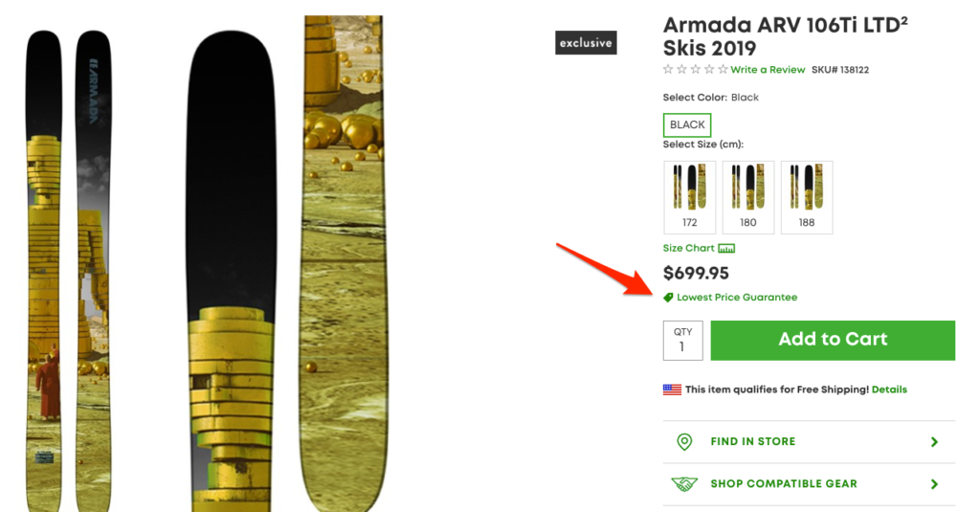Select ski size 188

tap(807, 196)
